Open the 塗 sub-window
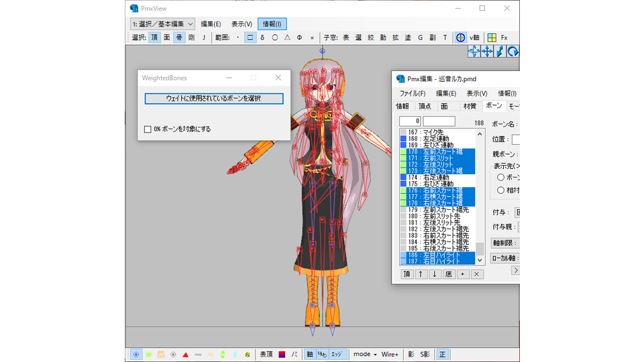Screen dimensions: 644x362 pyautogui.click(x=408, y=38)
